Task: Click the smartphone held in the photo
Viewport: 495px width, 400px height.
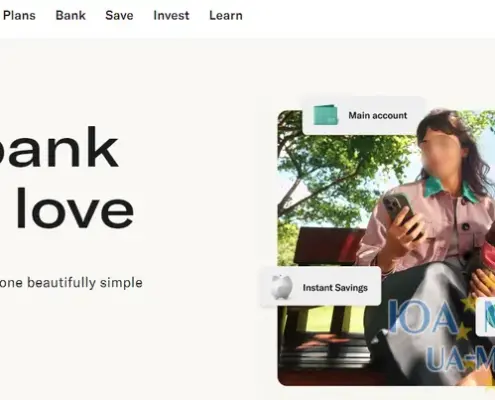Action: 402,215
